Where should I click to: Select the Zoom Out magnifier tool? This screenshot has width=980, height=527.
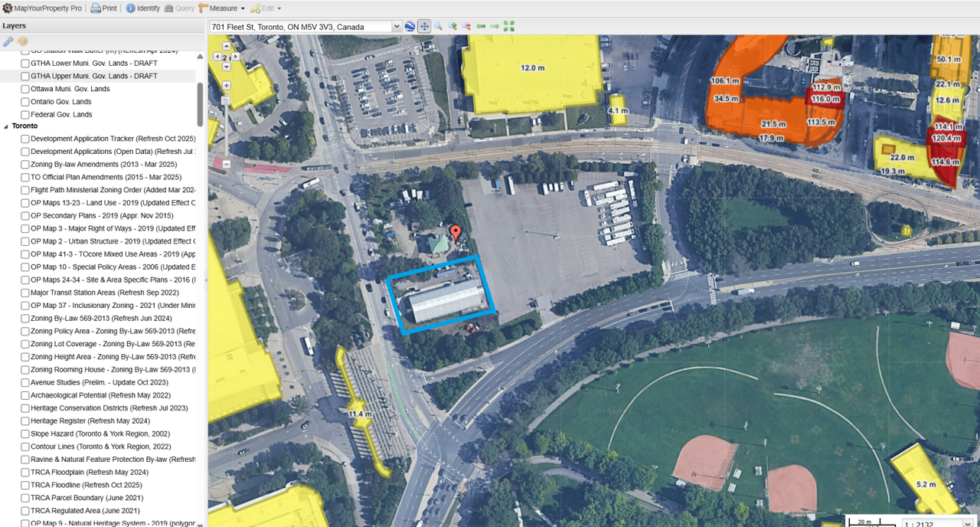point(466,26)
